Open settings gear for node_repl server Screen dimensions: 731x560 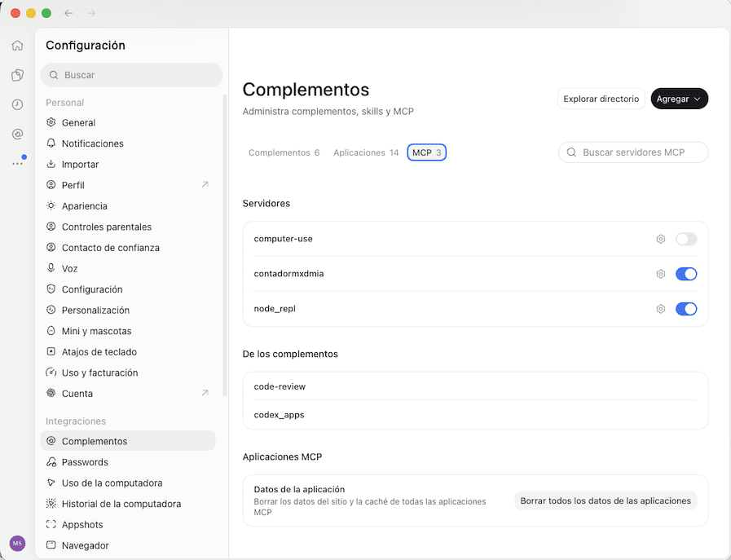pyautogui.click(x=661, y=309)
